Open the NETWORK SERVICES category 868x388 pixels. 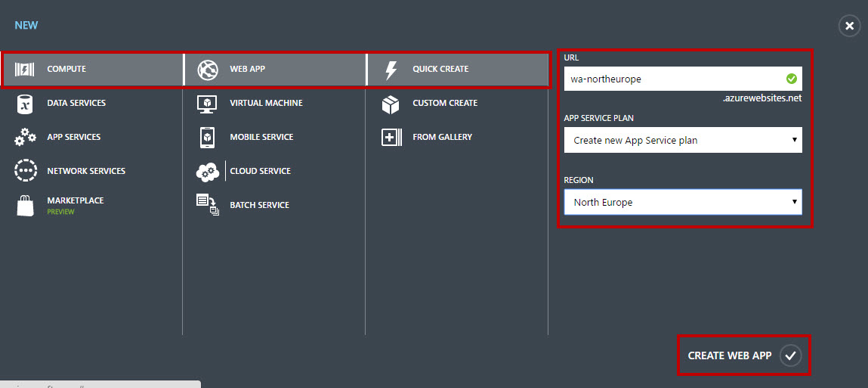point(86,171)
